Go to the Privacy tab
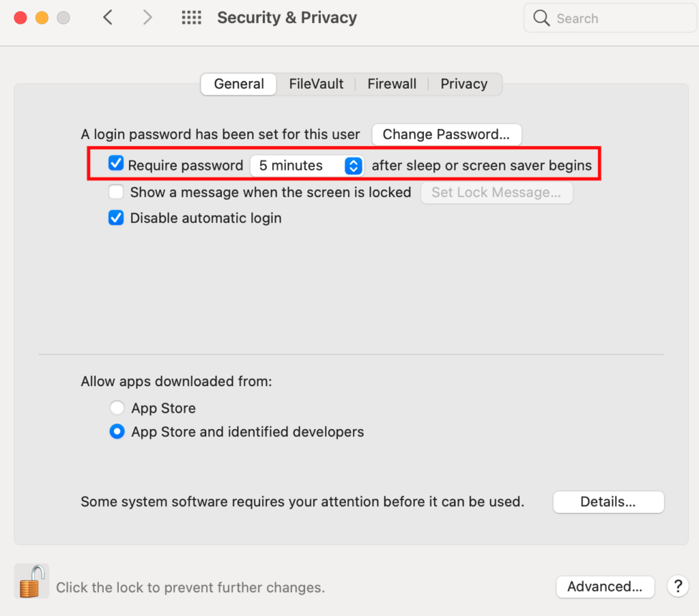 (x=463, y=84)
